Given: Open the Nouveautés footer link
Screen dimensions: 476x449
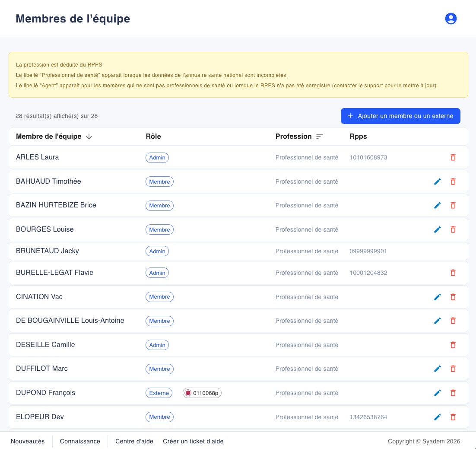Looking at the screenshot, I should point(28,441).
